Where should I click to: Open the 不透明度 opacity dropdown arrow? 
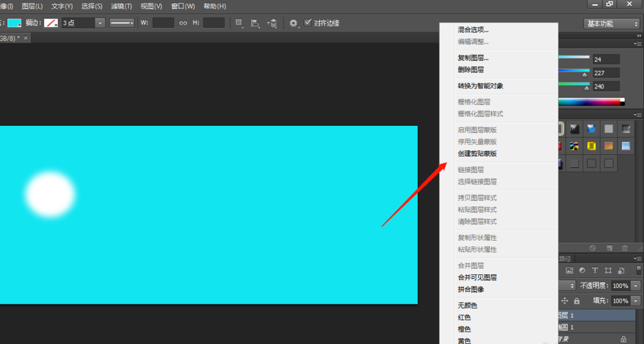tap(636, 285)
